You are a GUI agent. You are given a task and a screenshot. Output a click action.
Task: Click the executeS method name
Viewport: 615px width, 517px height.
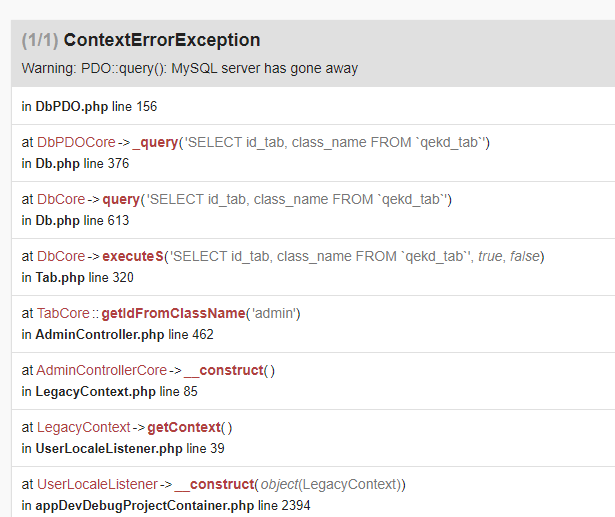point(134,256)
